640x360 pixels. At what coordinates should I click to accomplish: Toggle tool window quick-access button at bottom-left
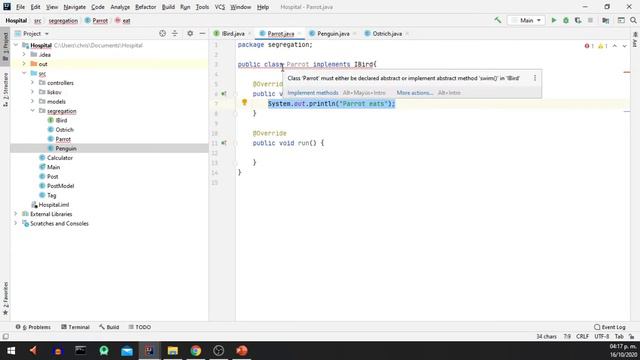[5, 336]
